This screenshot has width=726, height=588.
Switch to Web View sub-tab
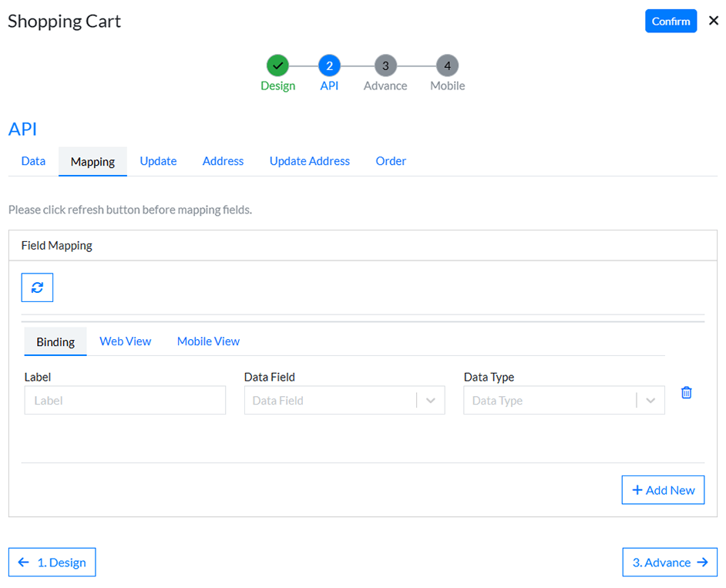click(x=125, y=341)
